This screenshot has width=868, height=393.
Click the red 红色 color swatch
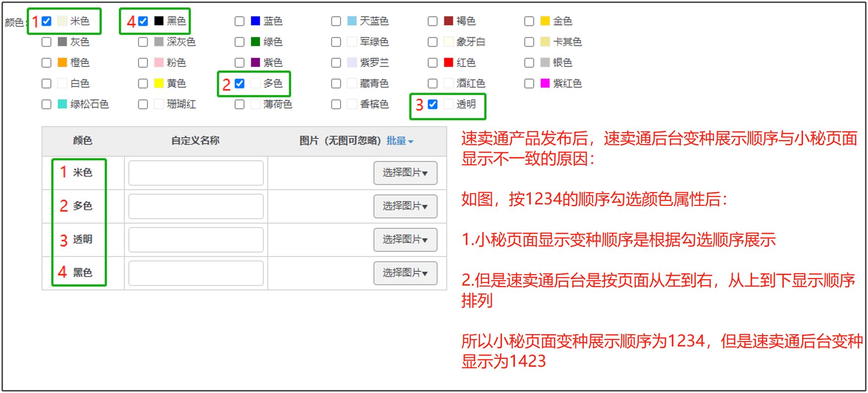point(449,62)
